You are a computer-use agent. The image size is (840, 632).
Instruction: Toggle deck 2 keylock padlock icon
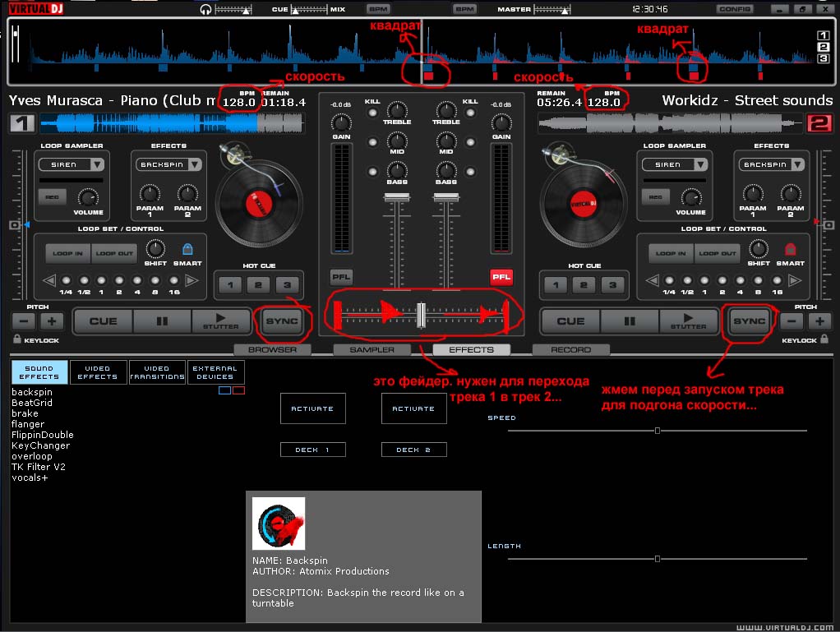pyautogui.click(x=824, y=339)
